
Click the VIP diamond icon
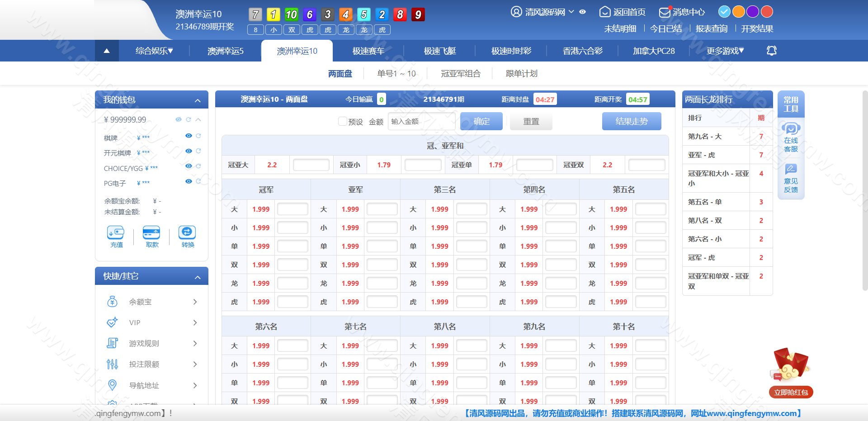(x=112, y=322)
